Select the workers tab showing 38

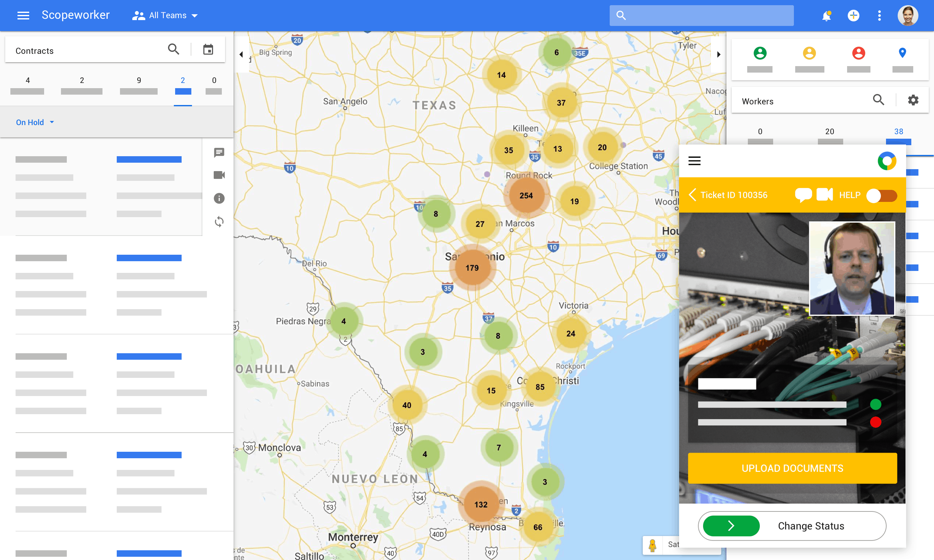click(899, 136)
